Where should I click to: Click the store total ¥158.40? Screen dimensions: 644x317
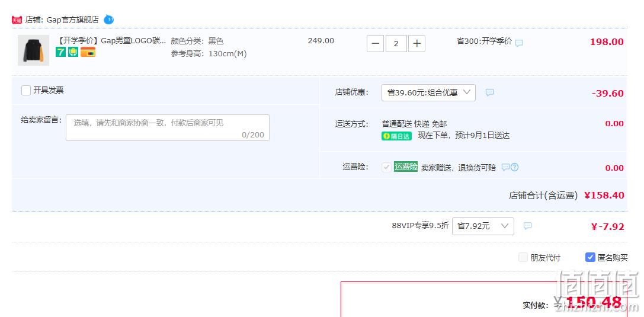tap(604, 196)
